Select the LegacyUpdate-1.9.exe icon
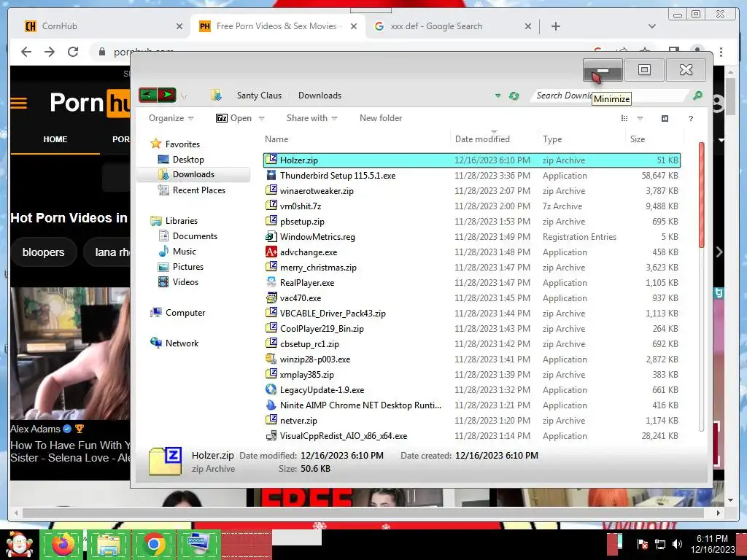Viewport: 747px width, 560px height. coord(271,389)
